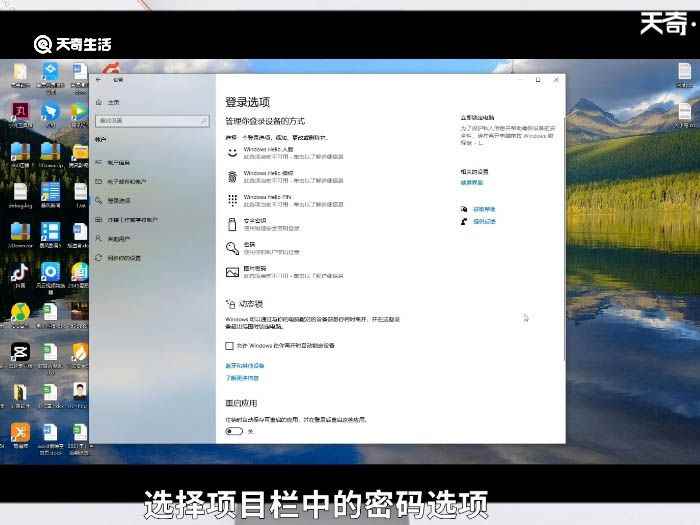Open blue bird messenger desktop icon
Screen dimensions: 700x525
[50, 114]
